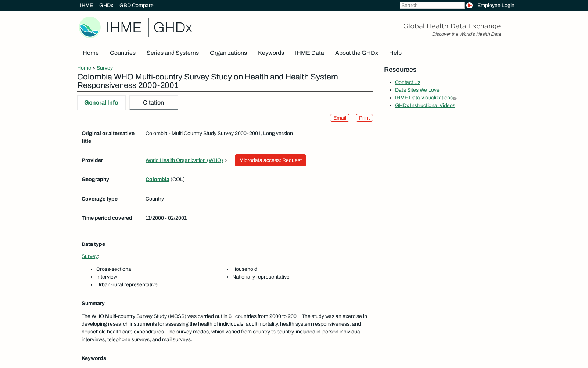Screen dimensions: 588x368
Task: Open the Keywords menu item
Action: [271, 53]
